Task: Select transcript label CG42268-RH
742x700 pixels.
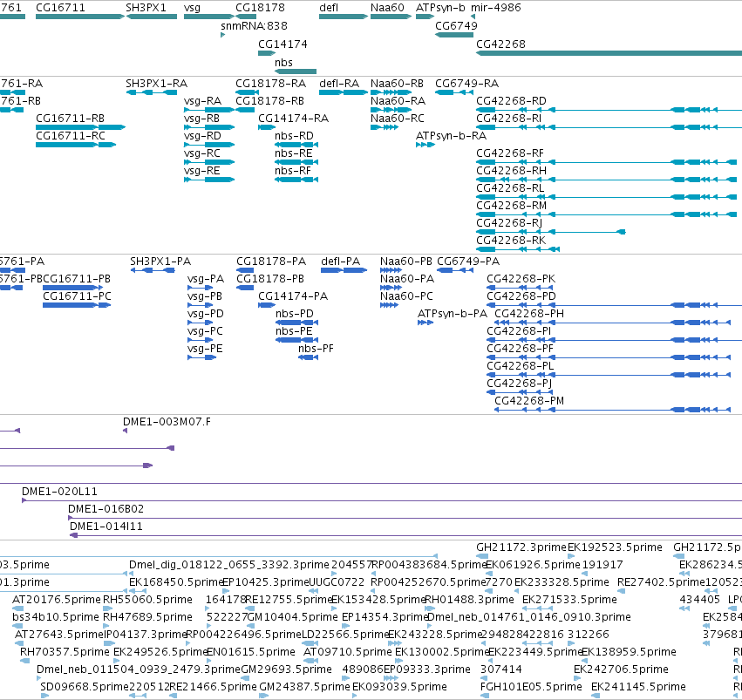Action: click(511, 171)
